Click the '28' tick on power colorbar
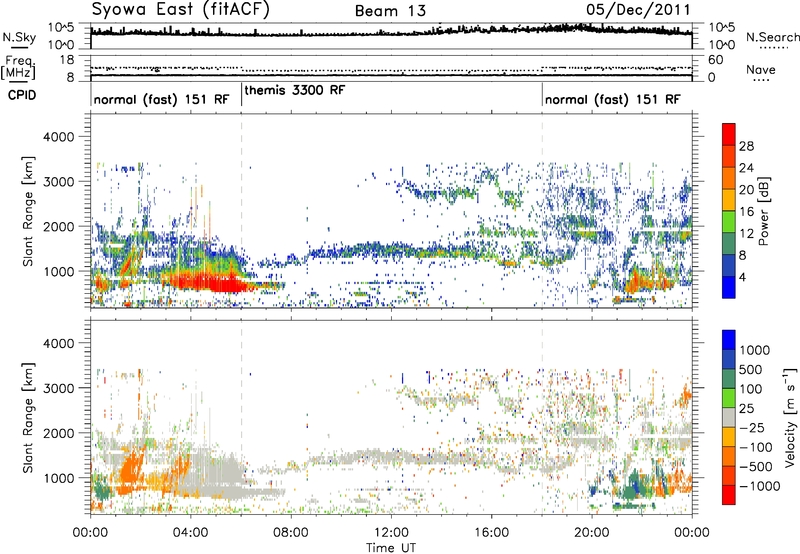 pos(746,146)
